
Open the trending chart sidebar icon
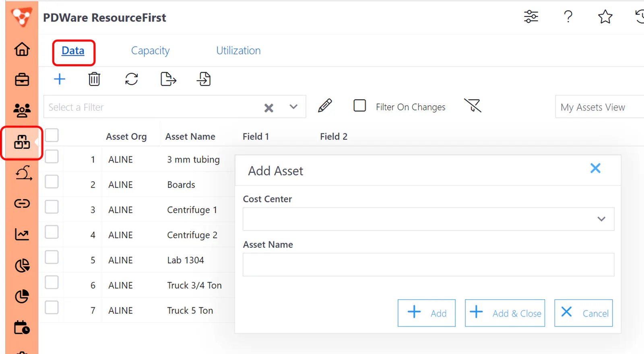tap(22, 234)
